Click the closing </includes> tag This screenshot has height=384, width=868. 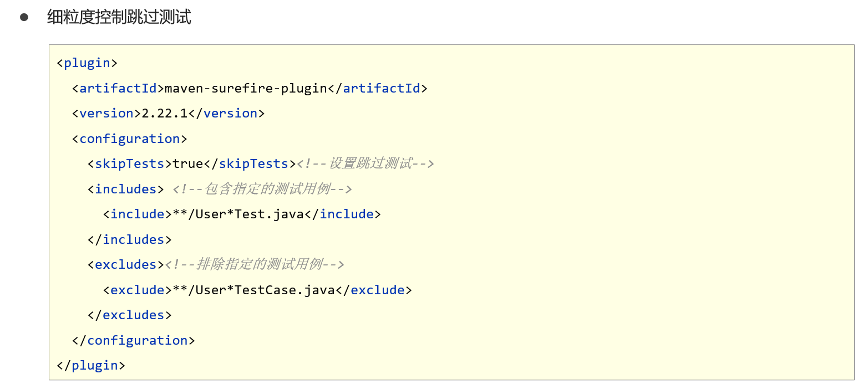[130, 239]
